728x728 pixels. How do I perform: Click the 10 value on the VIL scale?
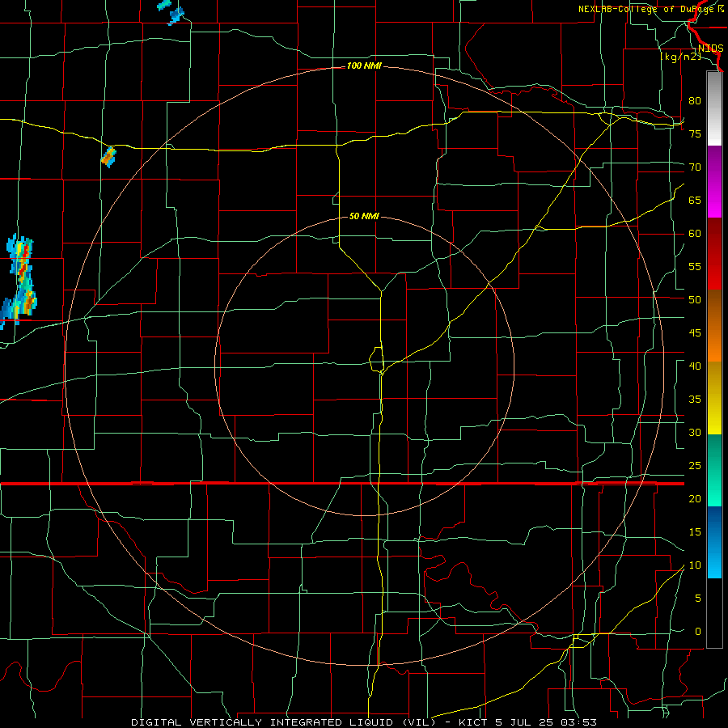tap(695, 565)
